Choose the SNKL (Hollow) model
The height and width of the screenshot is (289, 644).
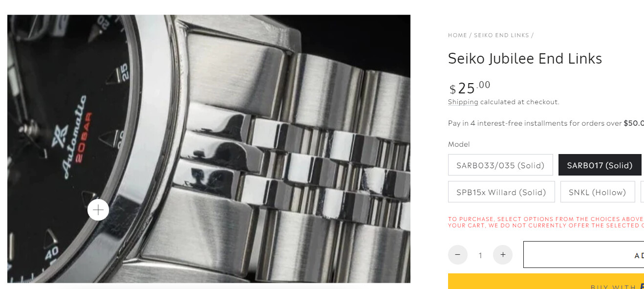[598, 192]
